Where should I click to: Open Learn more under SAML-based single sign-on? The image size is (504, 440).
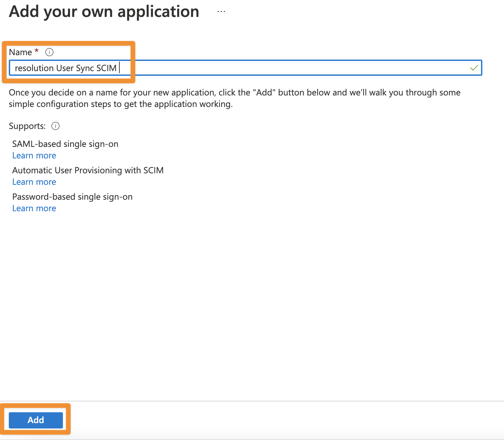pyautogui.click(x=34, y=156)
